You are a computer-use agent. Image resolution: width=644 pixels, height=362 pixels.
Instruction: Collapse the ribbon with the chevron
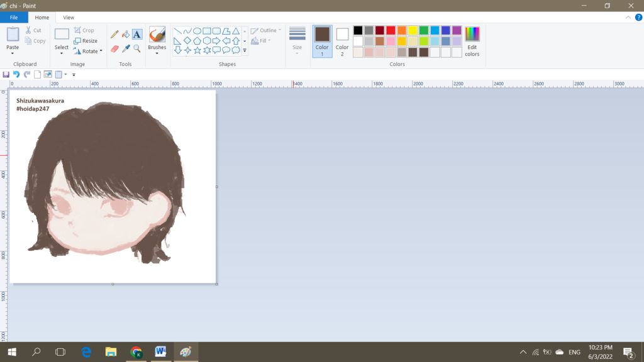(x=628, y=17)
